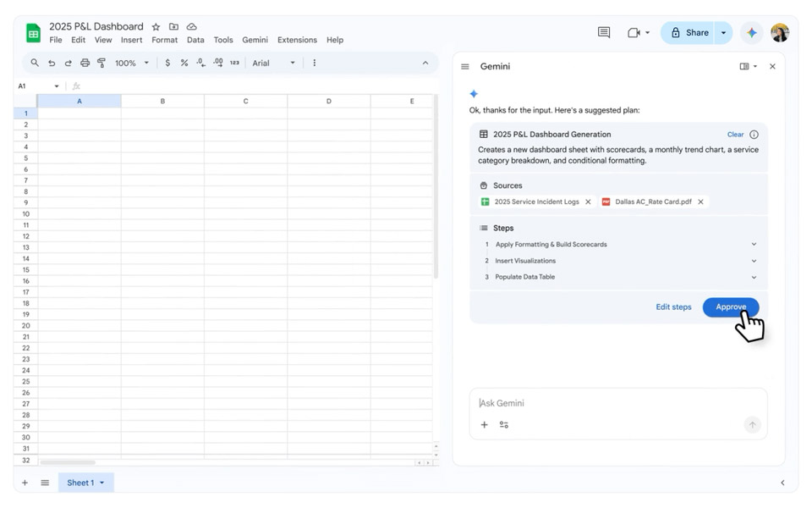Hide the menus with the up chevron

pyautogui.click(x=425, y=63)
